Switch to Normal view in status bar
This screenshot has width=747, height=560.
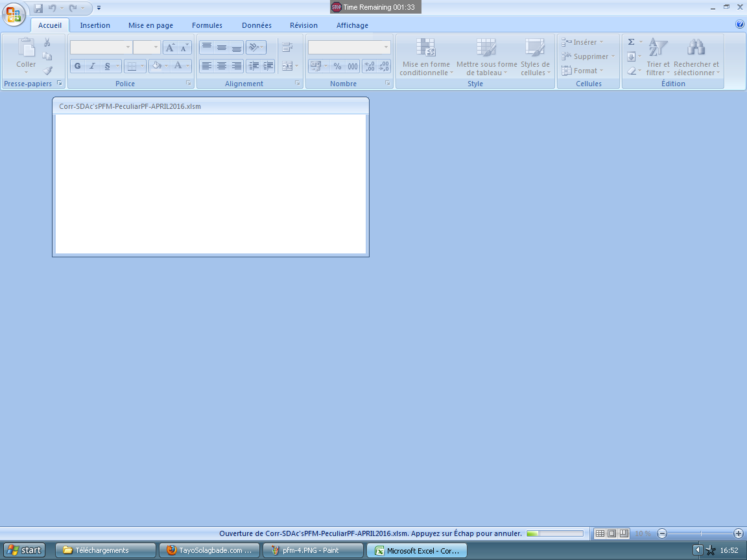(600, 533)
